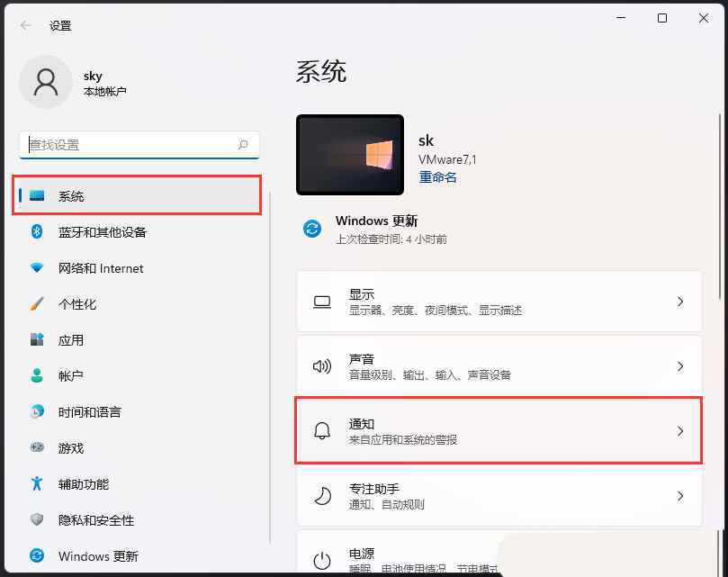The width and height of the screenshot is (728, 577).
Task: Click the sidebar Windows update sync icon
Action: point(37,555)
